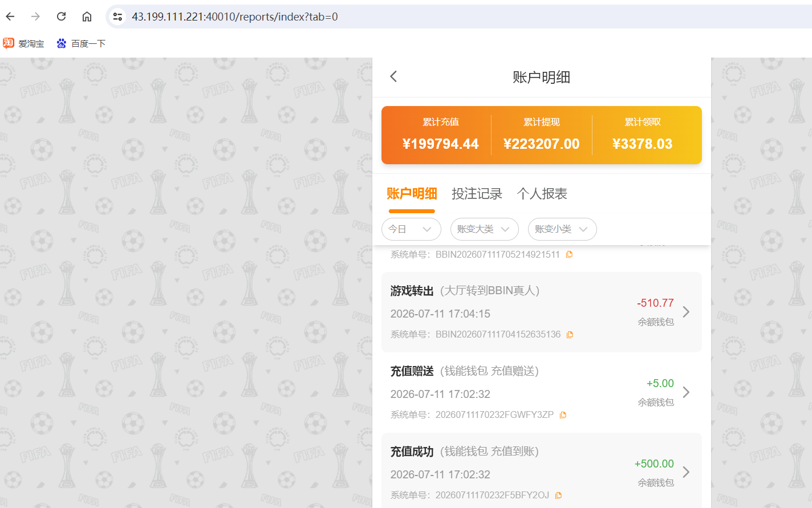Click the 累计领取 ¥3378.03 total
The width and height of the screenshot is (812, 508).
coord(643,135)
